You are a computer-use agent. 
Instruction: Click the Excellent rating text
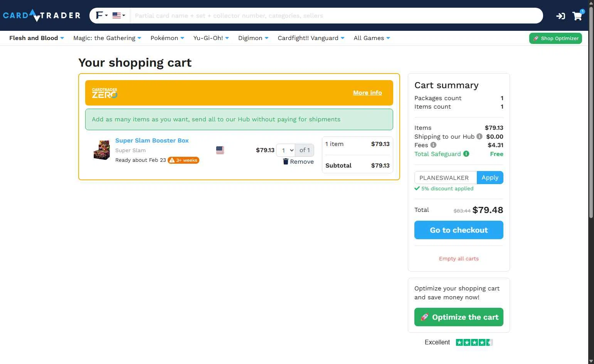437,342
